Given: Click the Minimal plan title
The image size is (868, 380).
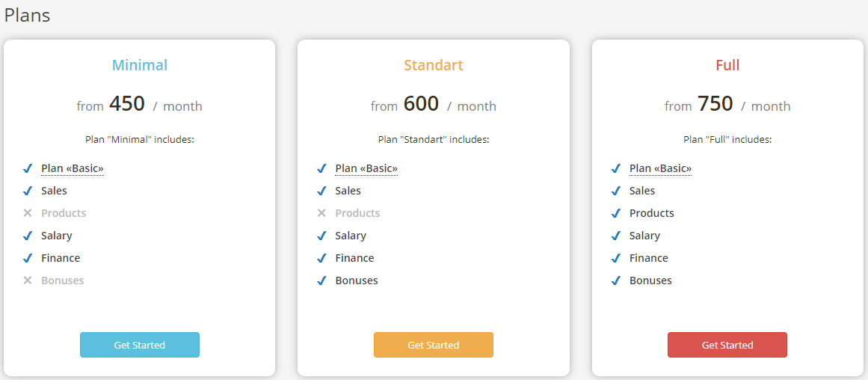Looking at the screenshot, I should point(140,65).
